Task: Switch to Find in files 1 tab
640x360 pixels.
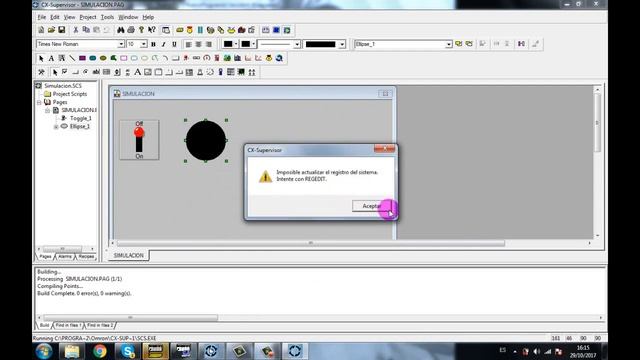Action: (x=68, y=325)
